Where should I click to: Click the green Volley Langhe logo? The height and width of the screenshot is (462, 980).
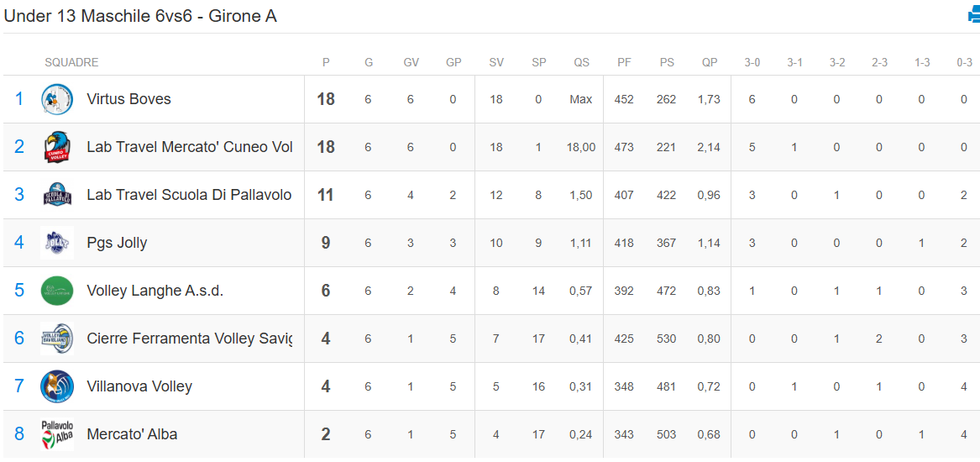[57, 291]
